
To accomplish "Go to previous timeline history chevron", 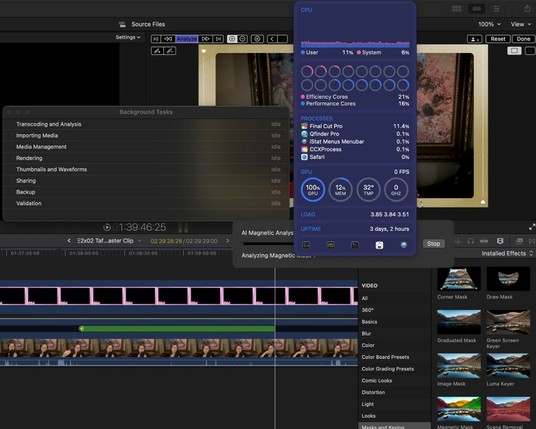I will [69, 241].
